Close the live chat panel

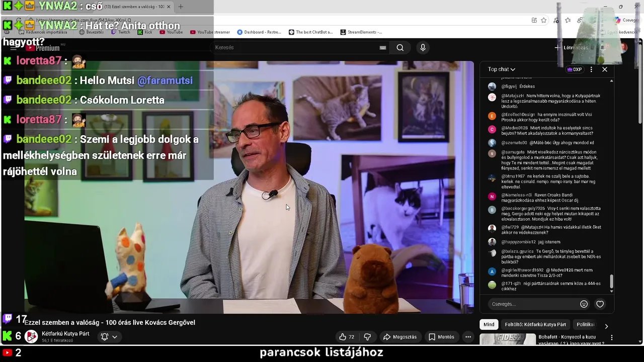(605, 69)
